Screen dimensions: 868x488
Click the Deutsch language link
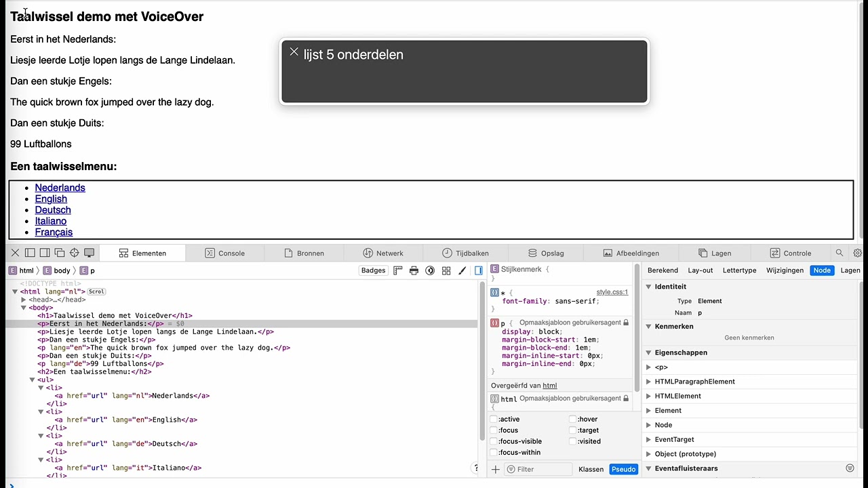pos(53,210)
